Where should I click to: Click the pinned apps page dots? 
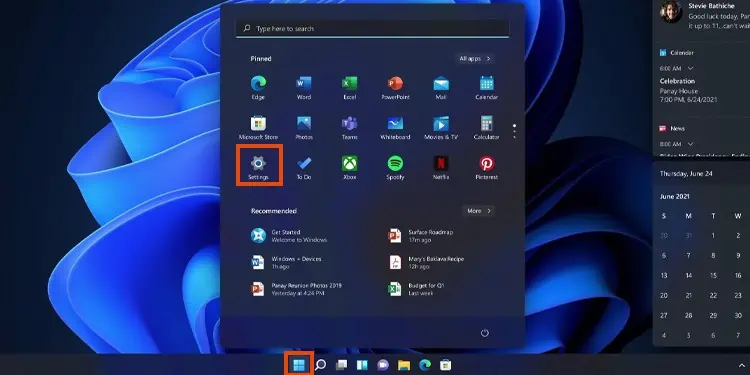[514, 131]
